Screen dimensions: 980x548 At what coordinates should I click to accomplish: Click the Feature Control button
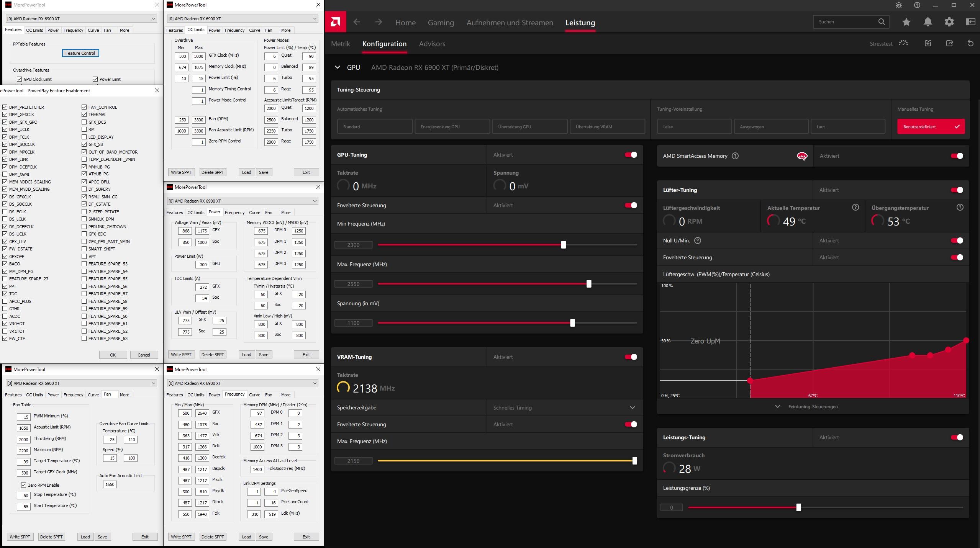click(x=80, y=53)
